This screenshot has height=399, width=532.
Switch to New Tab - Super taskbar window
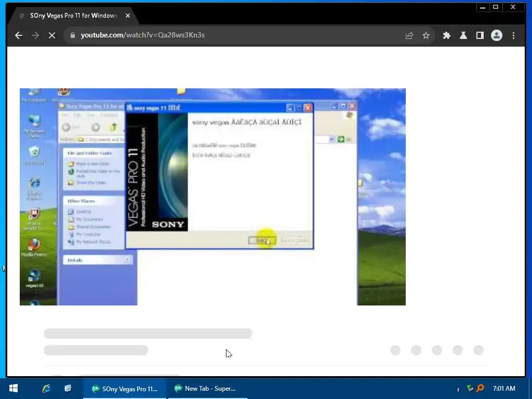coord(208,389)
